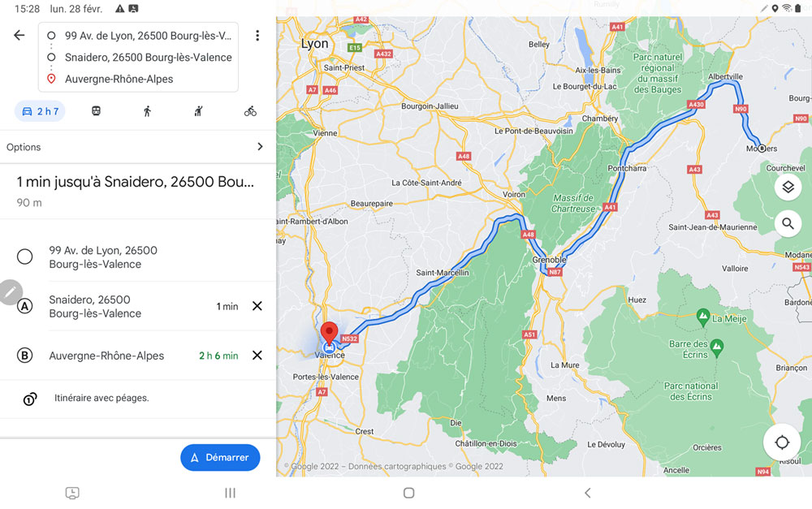812x509 pixels.
Task: Tap the red destination pin at Valence
Action: 330,332
